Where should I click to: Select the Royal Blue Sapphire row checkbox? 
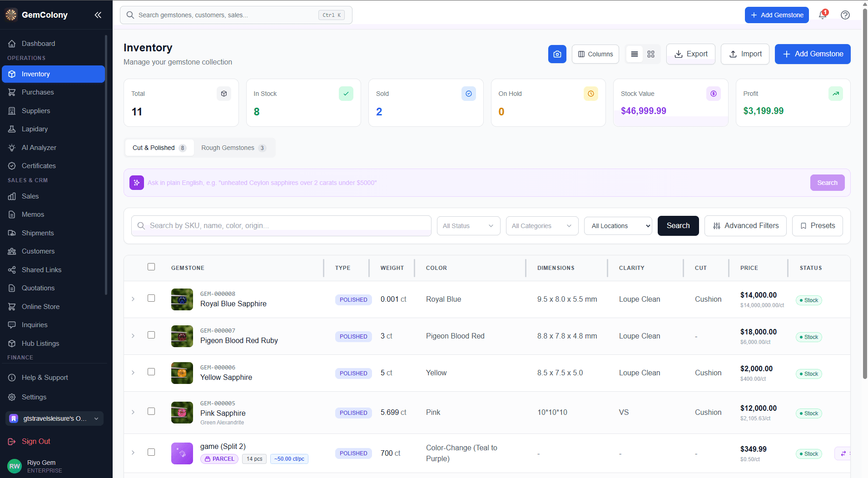151,298
